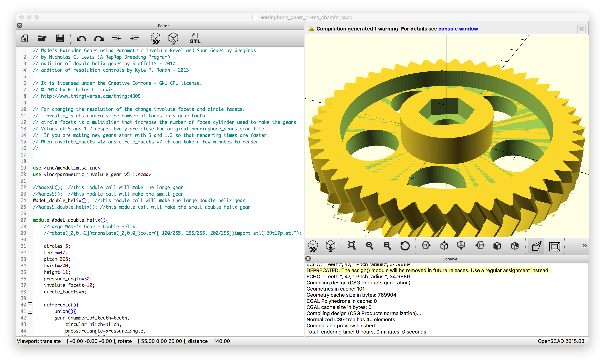Click the Export as STL icon

(195, 39)
